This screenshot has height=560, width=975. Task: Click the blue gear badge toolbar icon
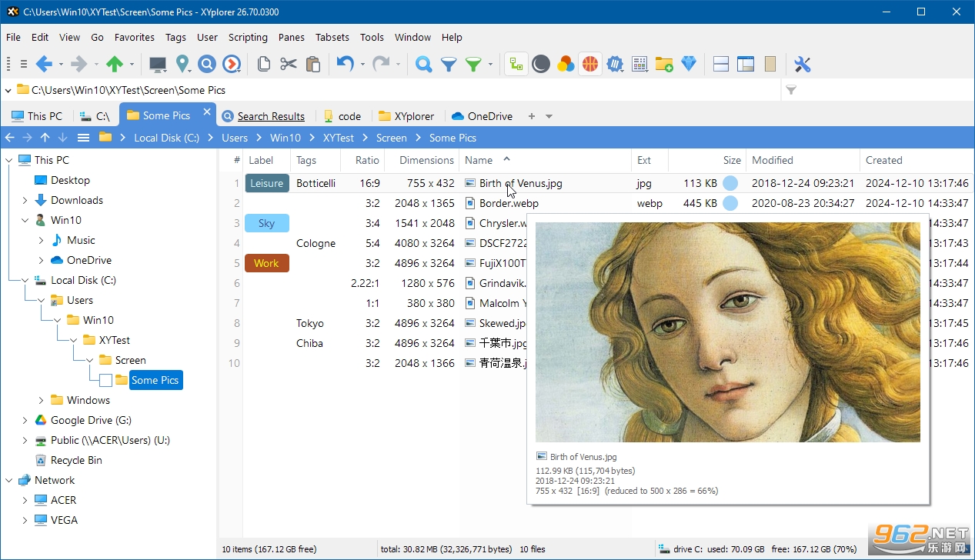(615, 64)
